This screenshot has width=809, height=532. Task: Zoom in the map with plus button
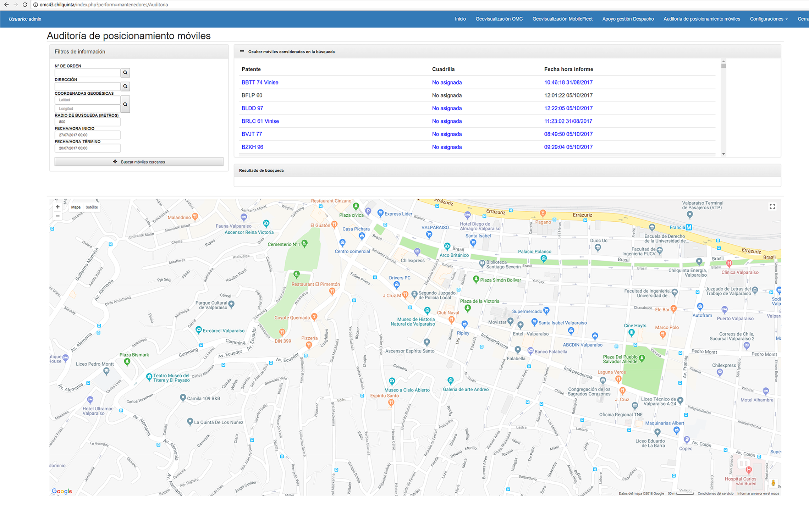coord(57,207)
